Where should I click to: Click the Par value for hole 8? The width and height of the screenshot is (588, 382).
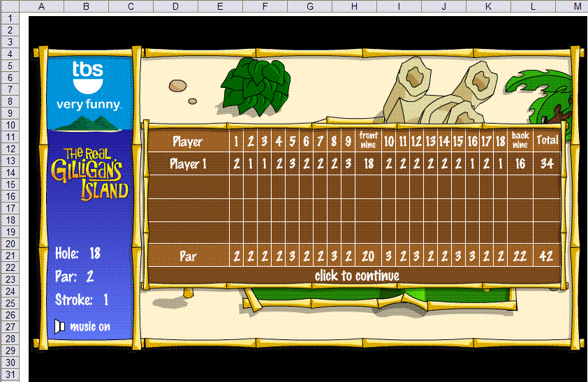(334, 256)
